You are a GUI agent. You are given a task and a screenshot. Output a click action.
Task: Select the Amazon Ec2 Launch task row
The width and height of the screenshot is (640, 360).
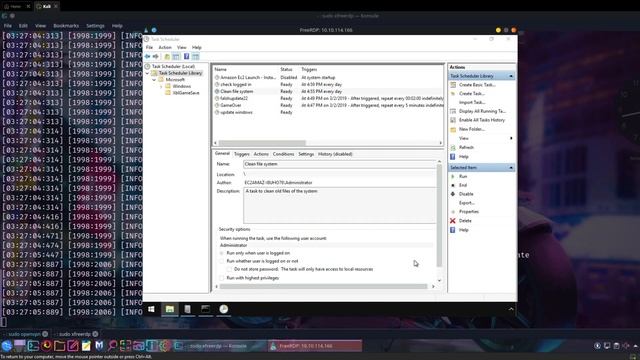[329, 78]
